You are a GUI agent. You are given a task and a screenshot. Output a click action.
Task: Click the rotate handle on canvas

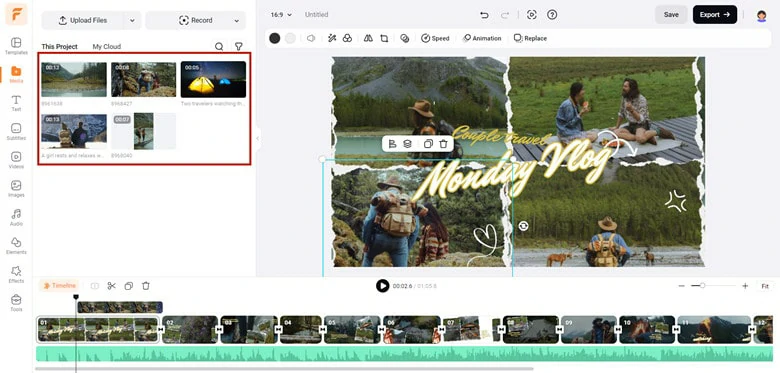point(523,226)
